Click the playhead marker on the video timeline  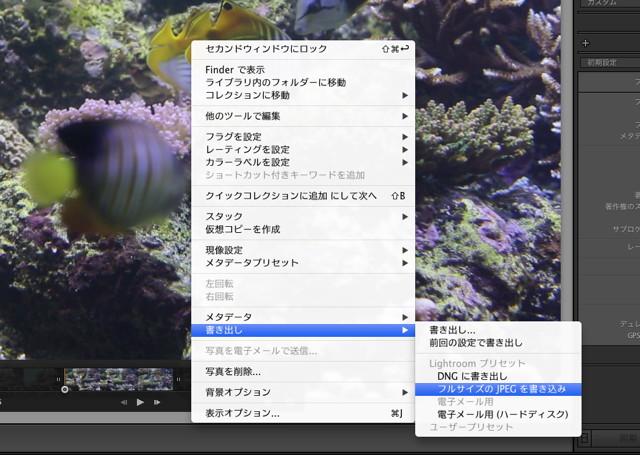click(x=65, y=390)
